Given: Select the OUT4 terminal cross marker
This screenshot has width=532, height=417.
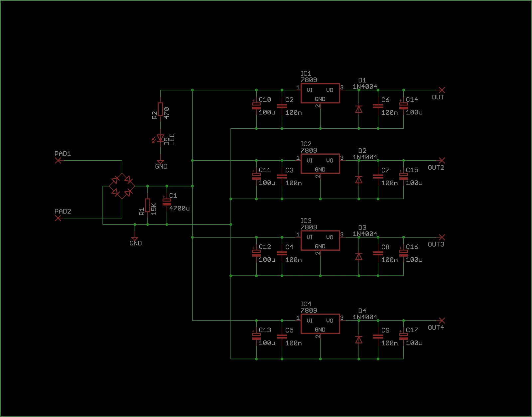Looking at the screenshot, I should tap(441, 321).
